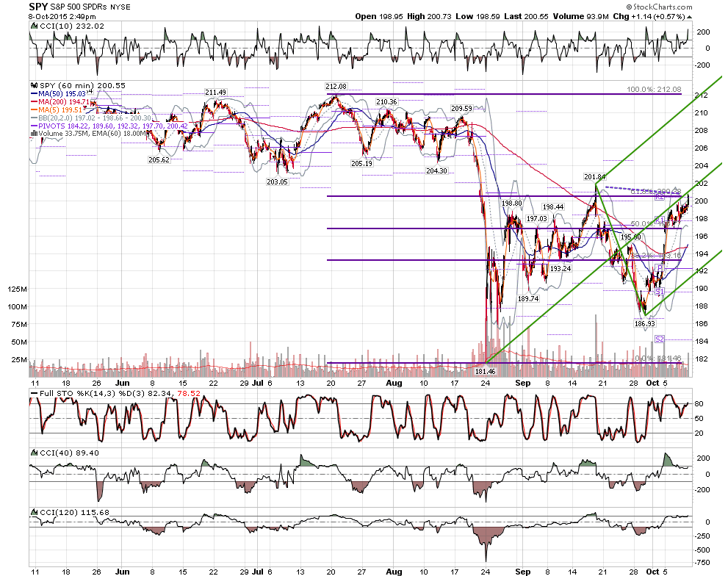Viewport: 728px width, 576px height.
Task: Click the 181.46 low price label
Action: pyautogui.click(x=485, y=372)
